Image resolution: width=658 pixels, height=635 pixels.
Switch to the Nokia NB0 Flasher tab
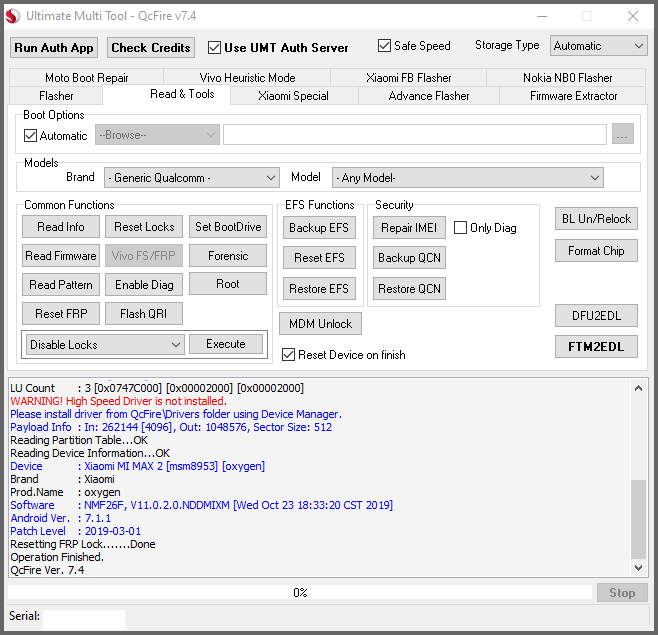(567, 78)
